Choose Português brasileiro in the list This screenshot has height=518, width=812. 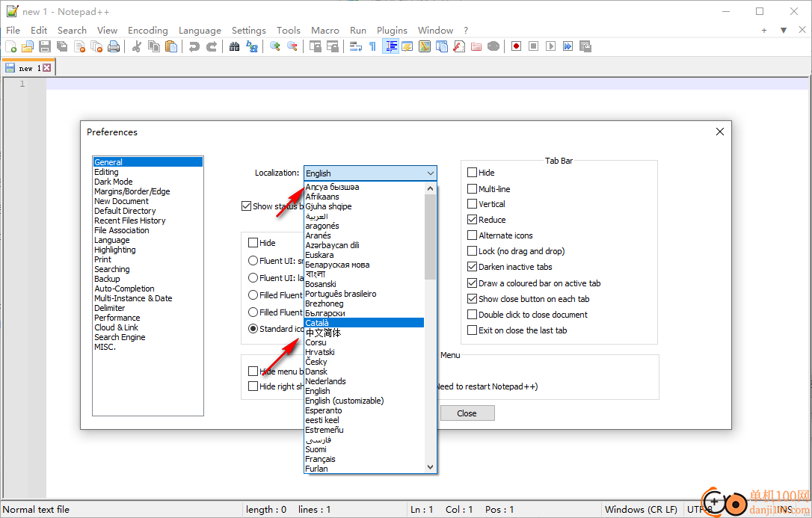pyautogui.click(x=364, y=294)
